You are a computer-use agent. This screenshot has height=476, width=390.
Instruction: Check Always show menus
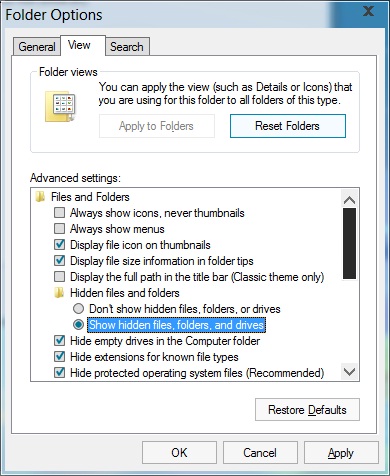point(59,229)
